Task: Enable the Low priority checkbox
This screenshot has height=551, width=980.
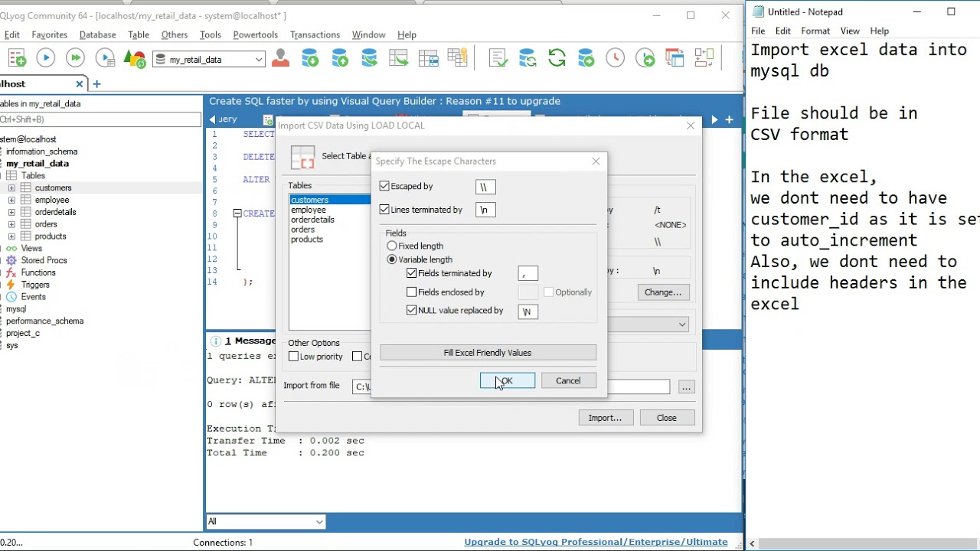Action: tap(293, 357)
